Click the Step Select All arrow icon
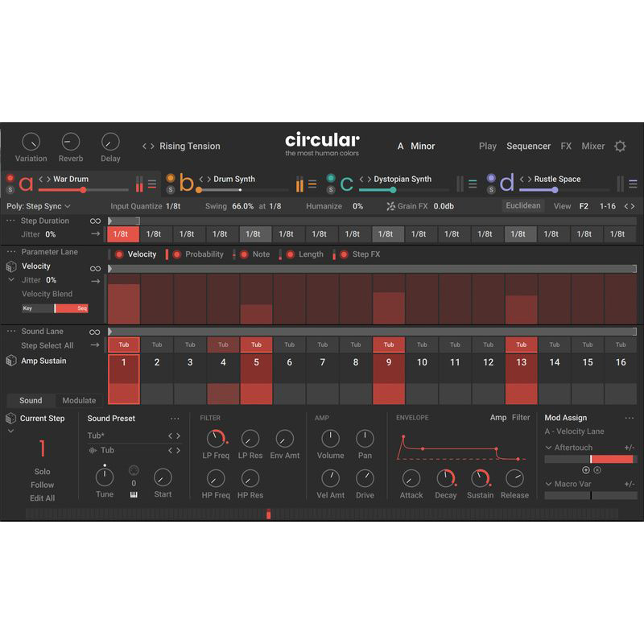This screenshot has width=644, height=644. pyautogui.click(x=95, y=345)
